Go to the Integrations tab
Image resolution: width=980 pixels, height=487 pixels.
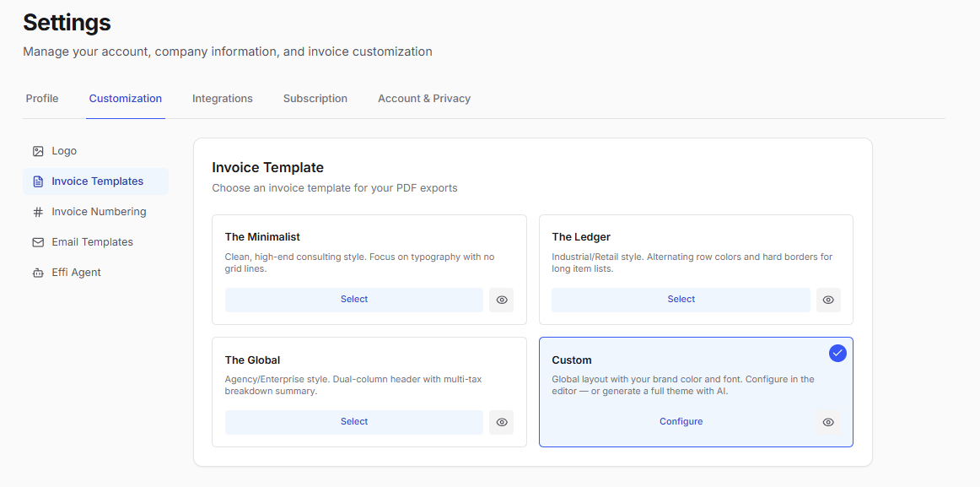point(223,99)
